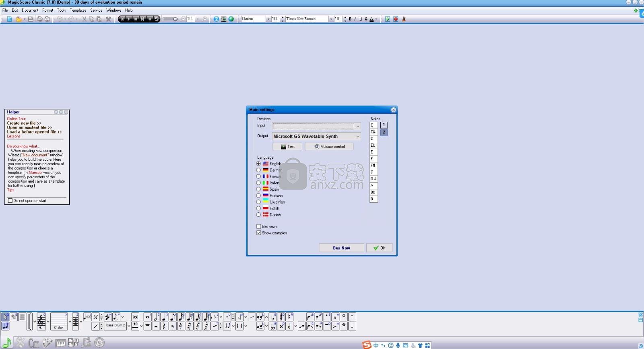Click the Buy Now button
Image resolution: width=644 pixels, height=349 pixels.
pyautogui.click(x=341, y=248)
